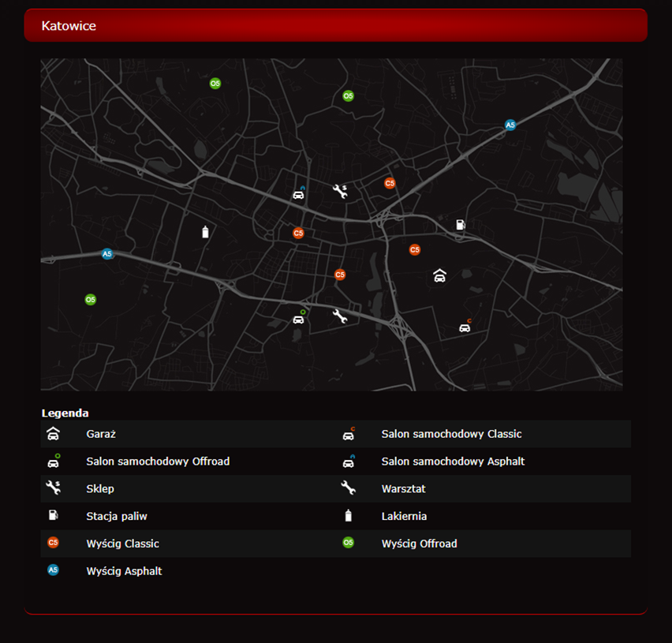Click the Garaż house icon on the map
This screenshot has width=672, height=643.
440,275
